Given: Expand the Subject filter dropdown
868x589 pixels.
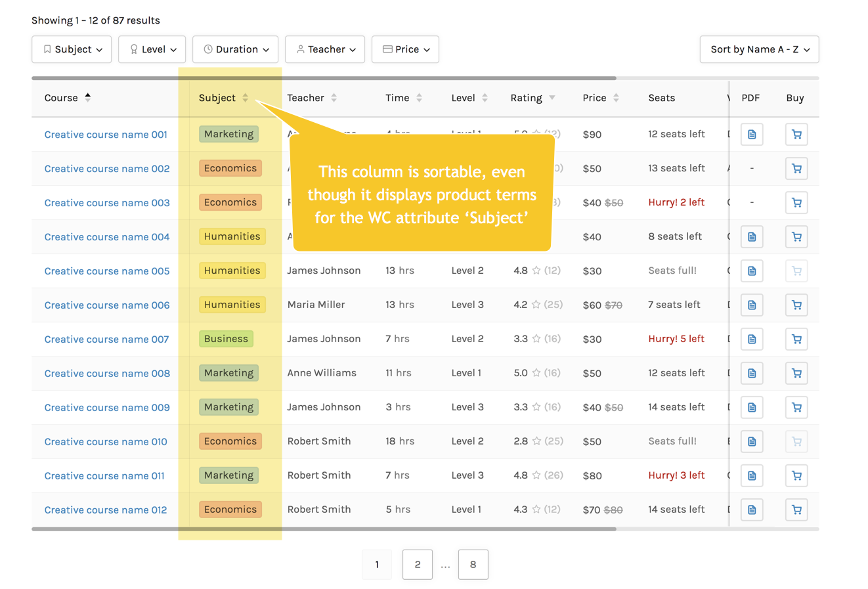Looking at the screenshot, I should click(x=72, y=49).
